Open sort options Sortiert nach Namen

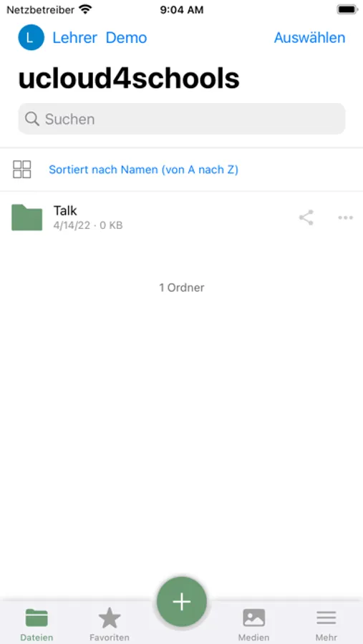tap(143, 170)
